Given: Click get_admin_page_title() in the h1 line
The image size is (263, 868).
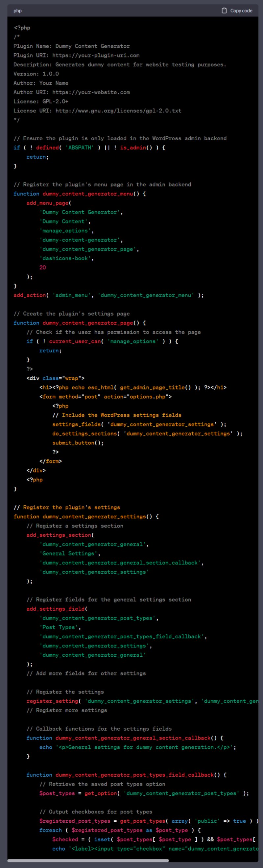Looking at the screenshot, I should click(155, 387).
